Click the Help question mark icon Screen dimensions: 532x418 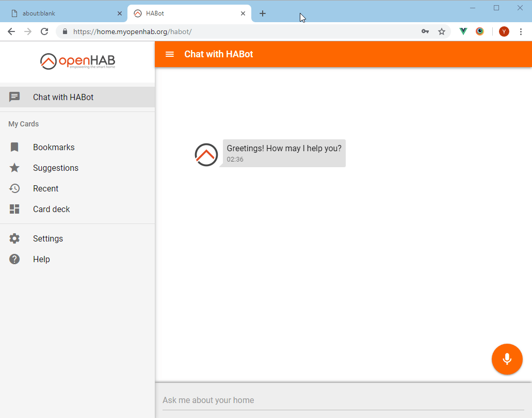click(14, 259)
